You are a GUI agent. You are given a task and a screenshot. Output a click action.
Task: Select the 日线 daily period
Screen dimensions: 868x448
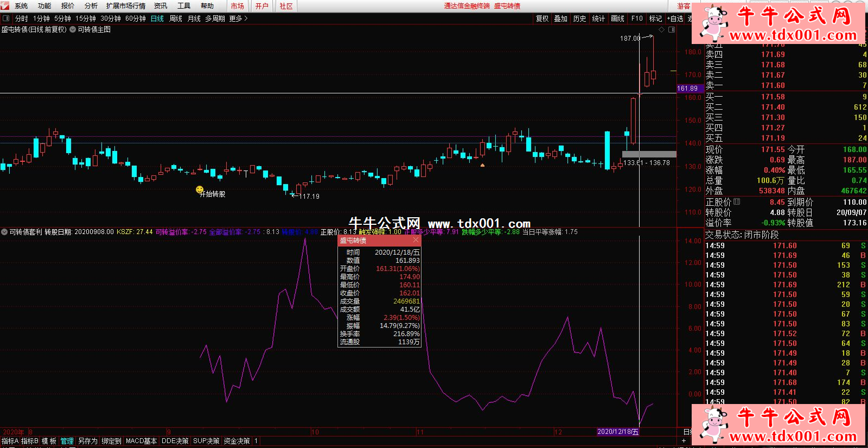pos(157,18)
